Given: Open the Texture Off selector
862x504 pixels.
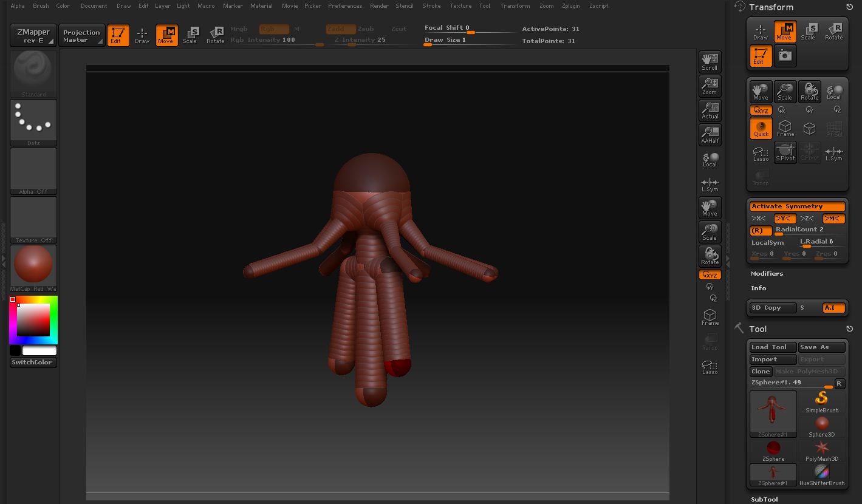Looking at the screenshot, I should 33,220.
